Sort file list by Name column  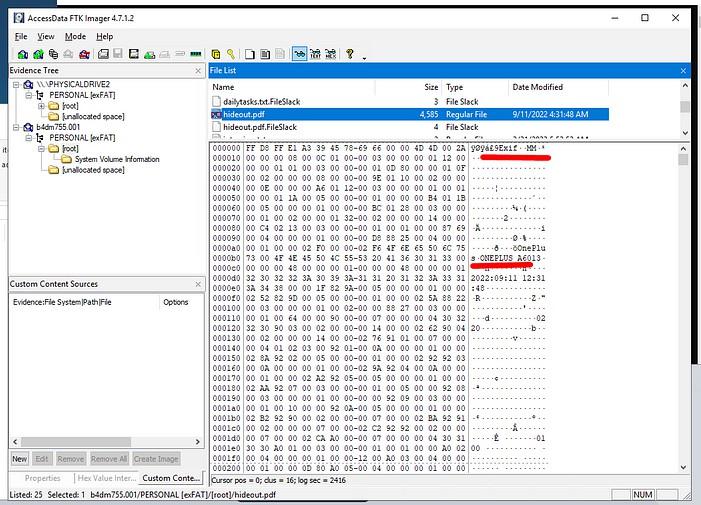(292, 87)
